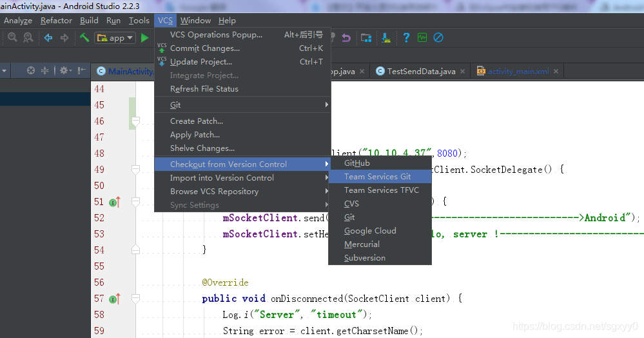
Task: Choose GitHub in checkout submenu
Action: (x=380, y=163)
